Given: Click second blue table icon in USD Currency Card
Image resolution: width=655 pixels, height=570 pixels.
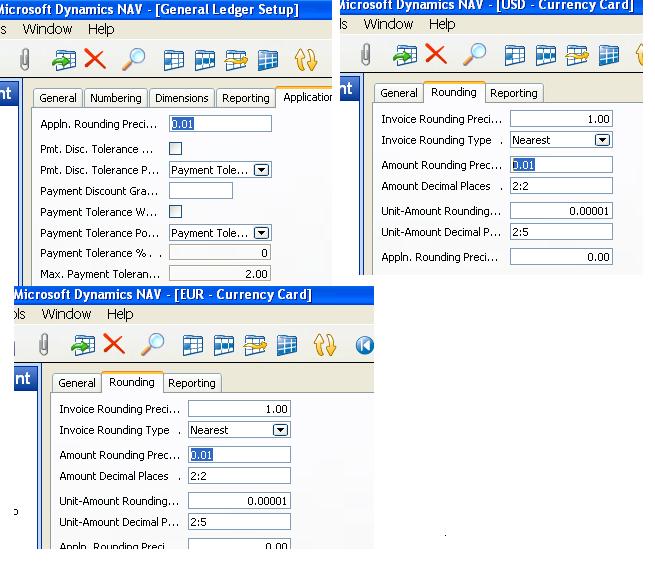Looking at the screenshot, I should coord(546,55).
